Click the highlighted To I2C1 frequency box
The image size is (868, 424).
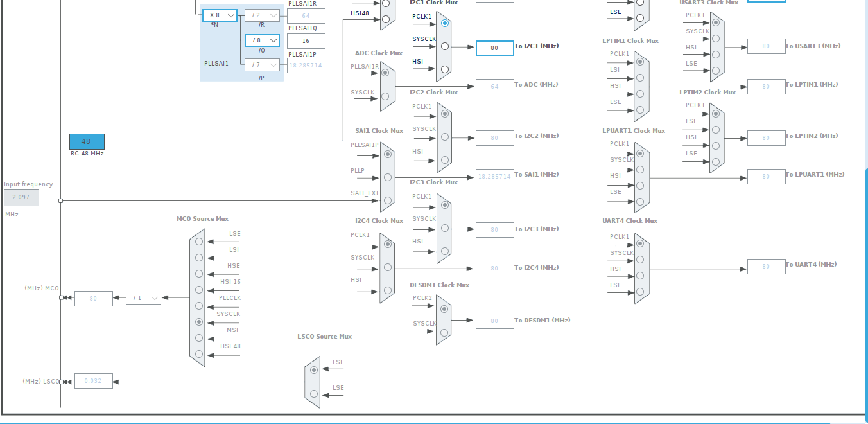click(494, 48)
